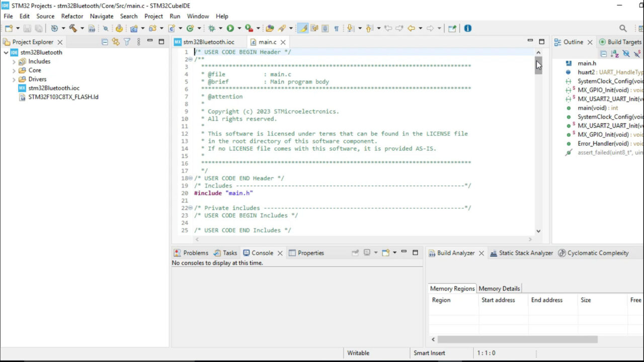The image size is (644, 362).
Task: Click the Back yellow arrow icon
Action: click(411, 29)
